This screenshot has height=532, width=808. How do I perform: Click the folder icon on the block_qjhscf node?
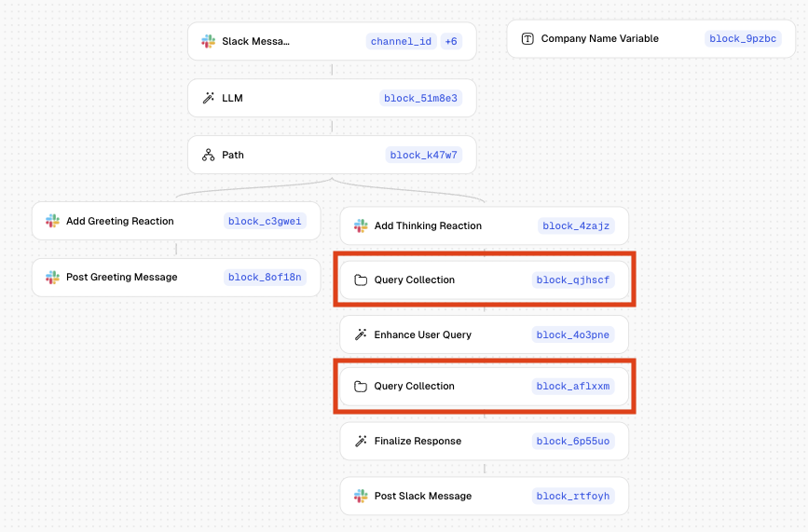pos(361,280)
